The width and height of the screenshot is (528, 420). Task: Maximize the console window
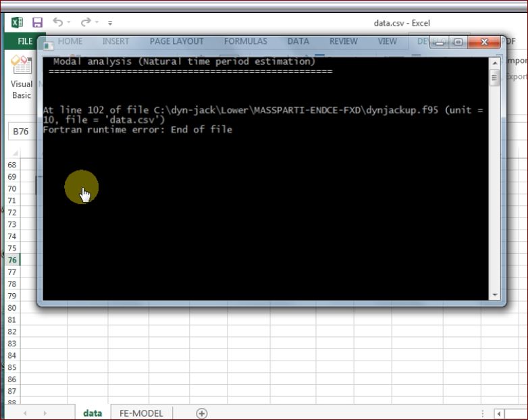(x=458, y=42)
